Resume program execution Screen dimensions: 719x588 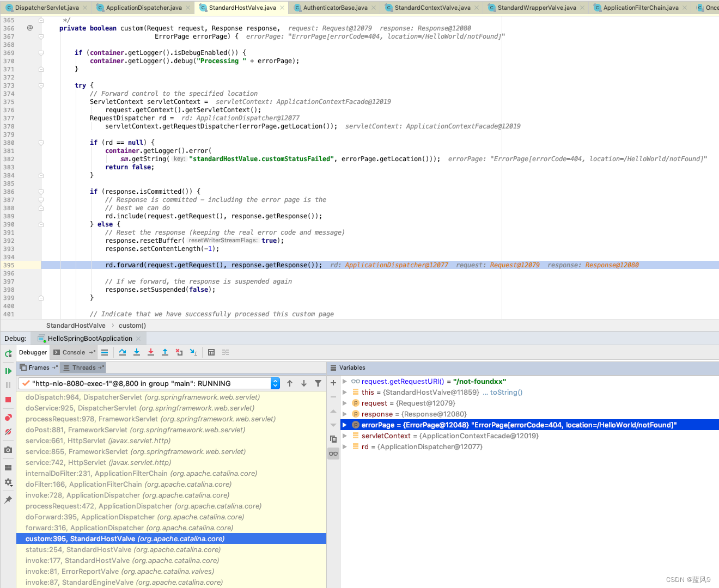8,371
